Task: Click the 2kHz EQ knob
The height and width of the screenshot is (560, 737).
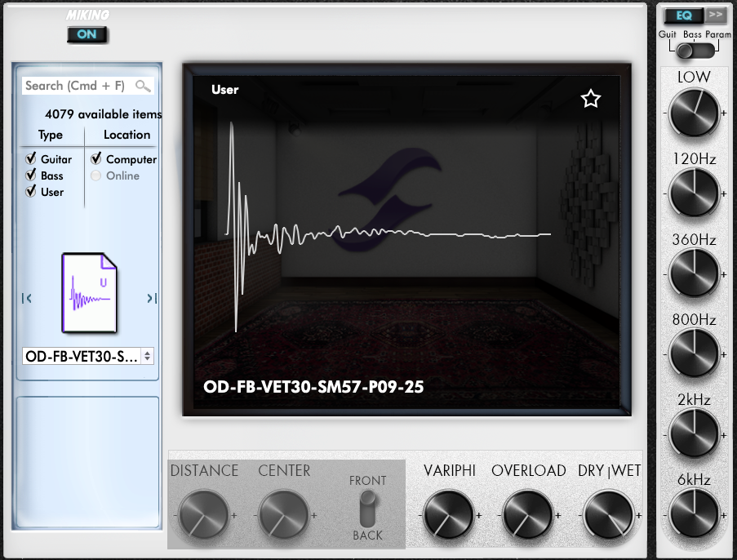Action: click(x=695, y=434)
